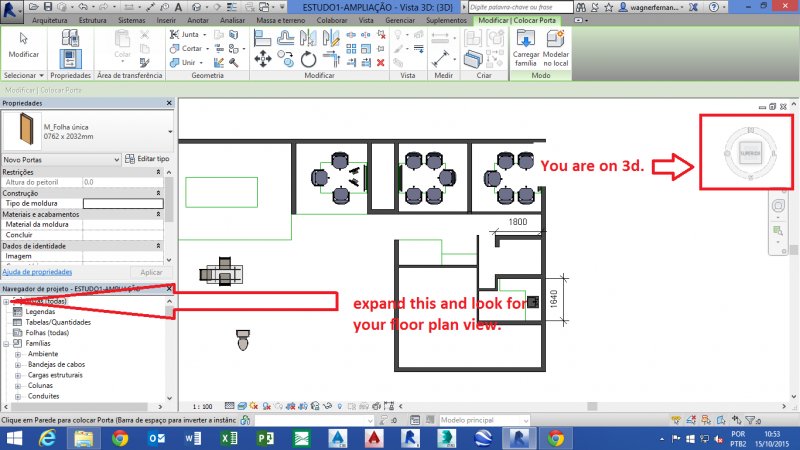Click the Editar tipo button

point(147,159)
